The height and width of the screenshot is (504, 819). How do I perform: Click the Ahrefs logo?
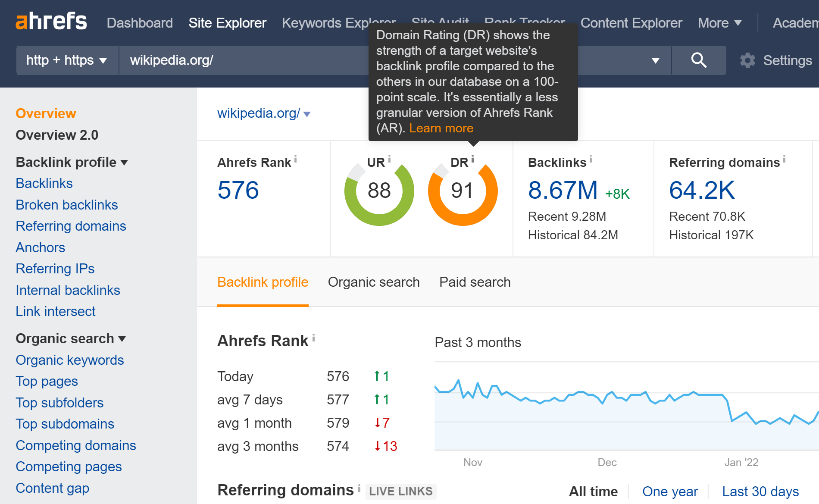(x=51, y=22)
